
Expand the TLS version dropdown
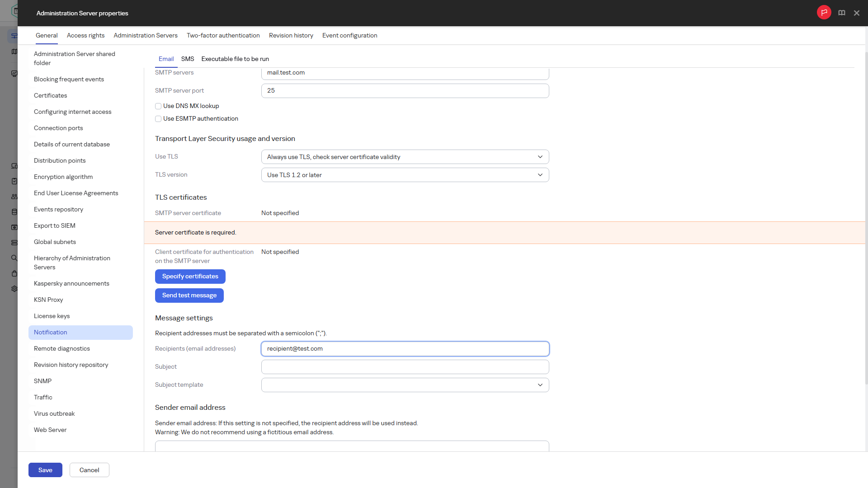pyautogui.click(x=405, y=175)
